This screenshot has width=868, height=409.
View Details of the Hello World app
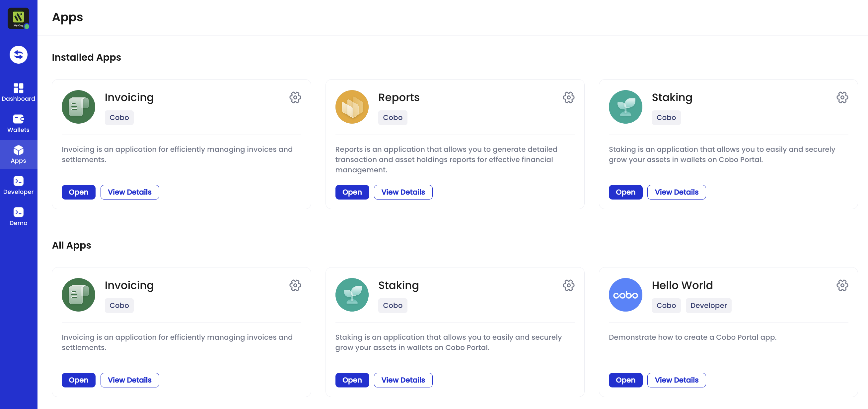coord(676,380)
